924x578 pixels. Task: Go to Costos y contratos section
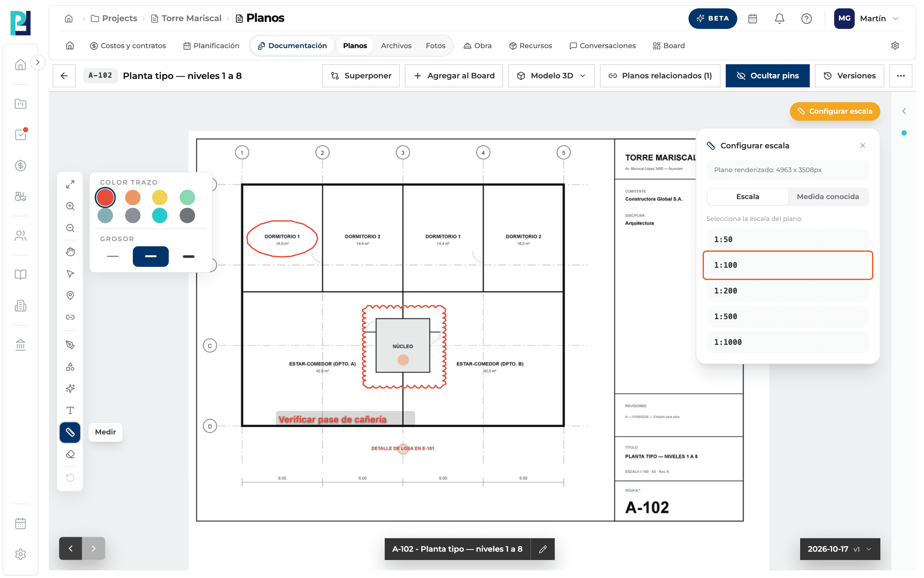click(128, 46)
